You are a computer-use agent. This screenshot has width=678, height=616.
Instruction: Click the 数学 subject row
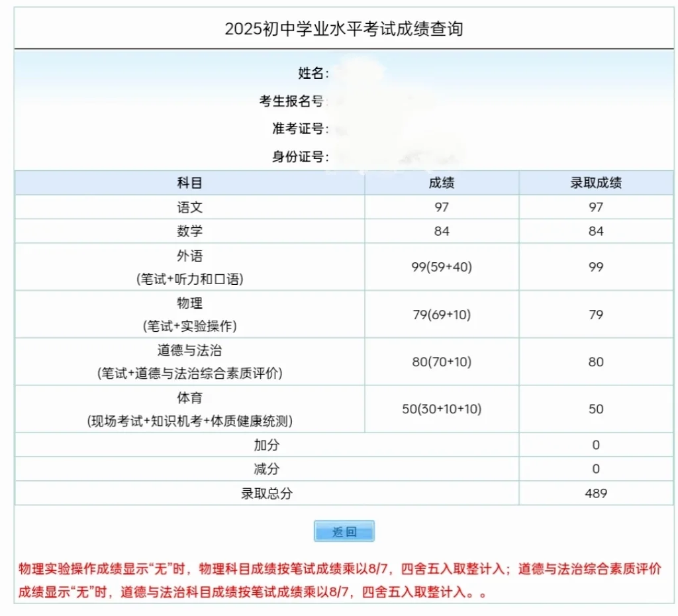point(190,231)
